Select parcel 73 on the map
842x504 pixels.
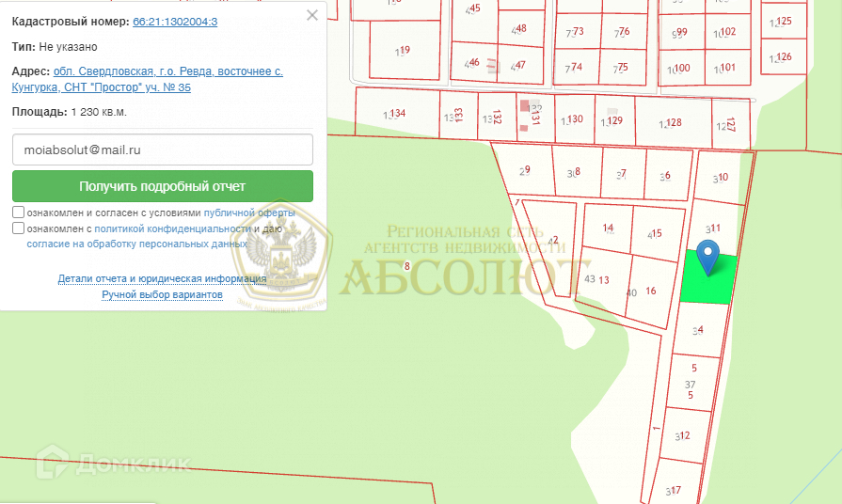click(x=578, y=31)
